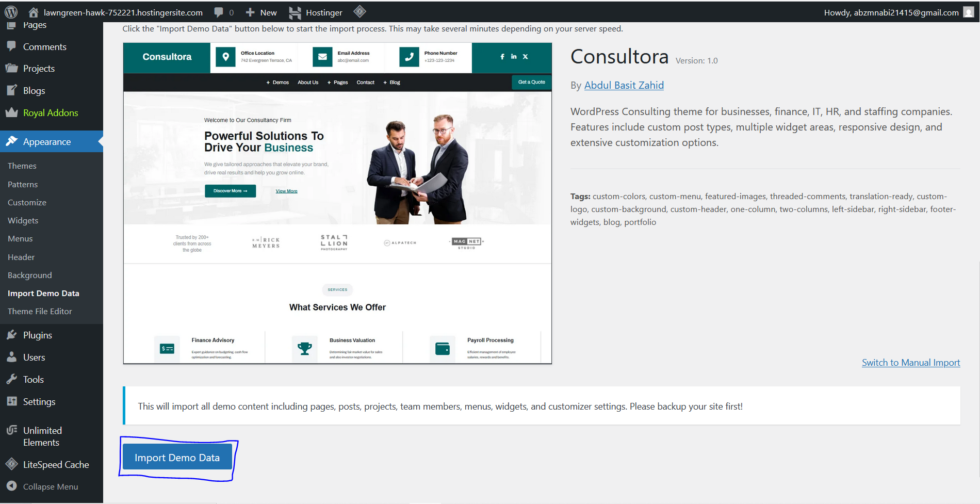Image resolution: width=980 pixels, height=504 pixels.
Task: Click the Projects folder icon in the sidebar
Action: pyautogui.click(x=11, y=68)
